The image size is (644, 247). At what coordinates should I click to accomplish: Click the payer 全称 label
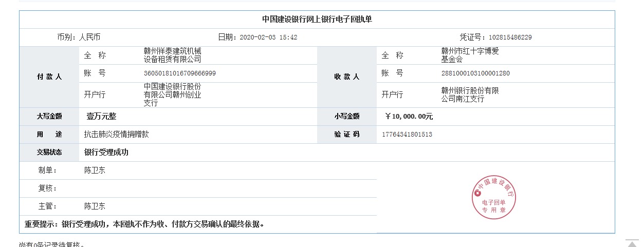pos(95,55)
